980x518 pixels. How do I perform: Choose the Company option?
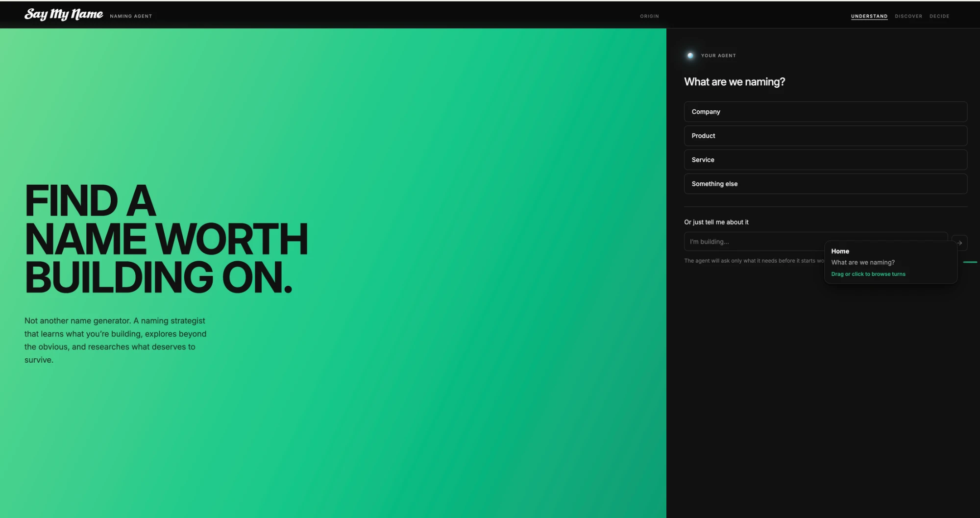[826, 112]
